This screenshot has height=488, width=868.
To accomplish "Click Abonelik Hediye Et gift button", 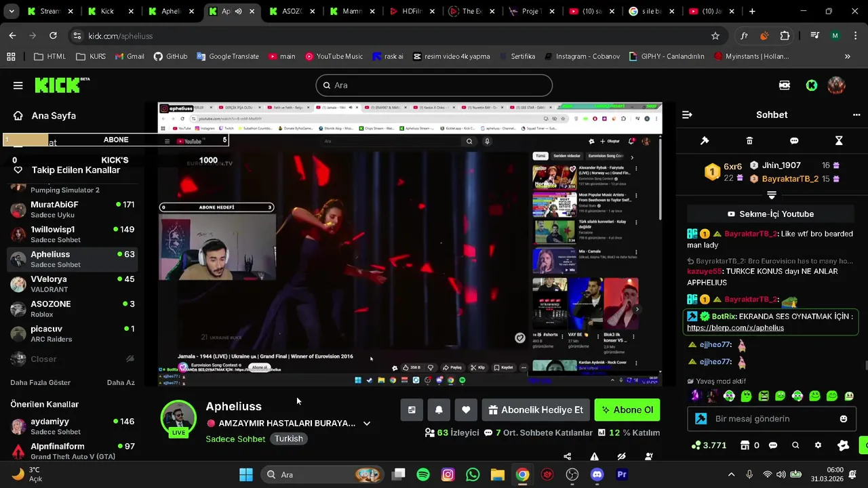I will click(x=536, y=410).
